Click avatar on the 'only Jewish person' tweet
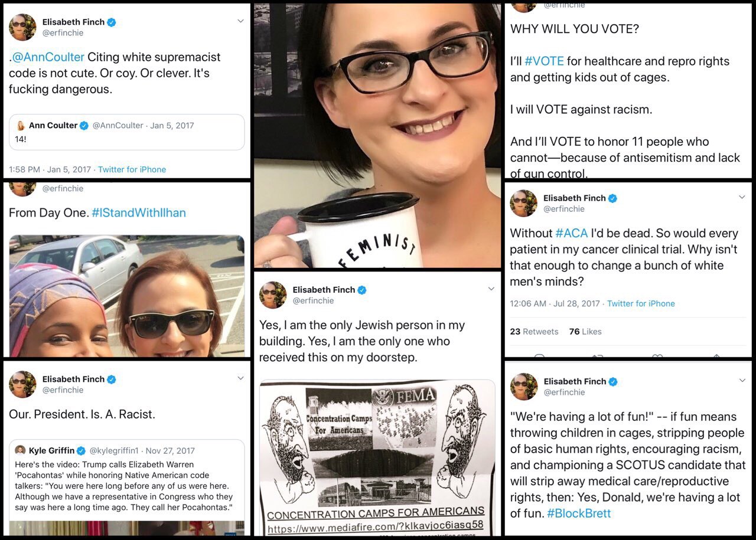This screenshot has width=756, height=540. pos(273,295)
